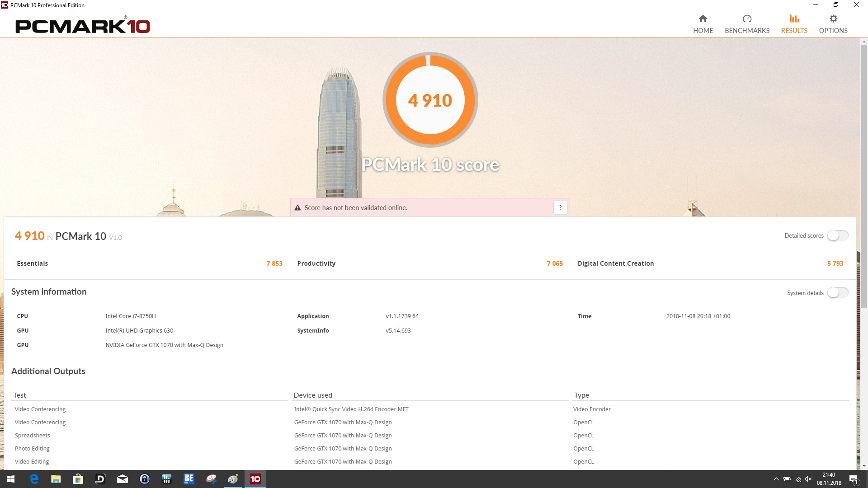Screen dimensions: 868x488
Task: Open the Mail app from the taskbar
Action: click(x=123, y=479)
